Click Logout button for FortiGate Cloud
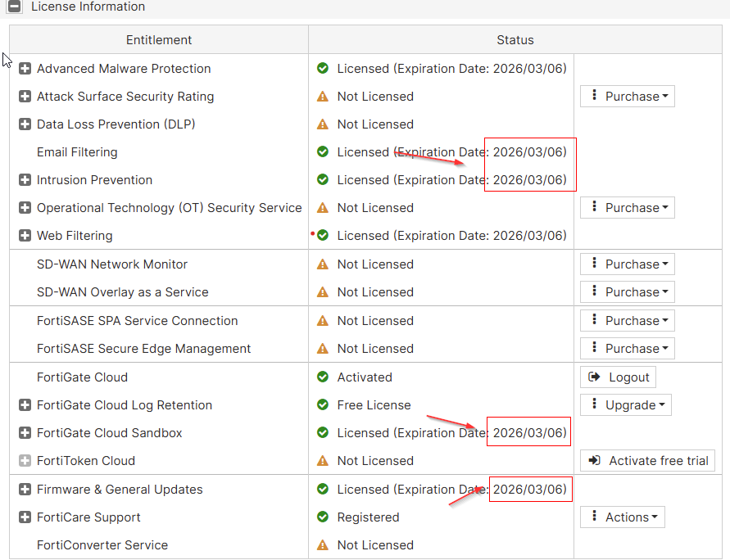The width and height of the screenshot is (730, 560). [x=619, y=377]
